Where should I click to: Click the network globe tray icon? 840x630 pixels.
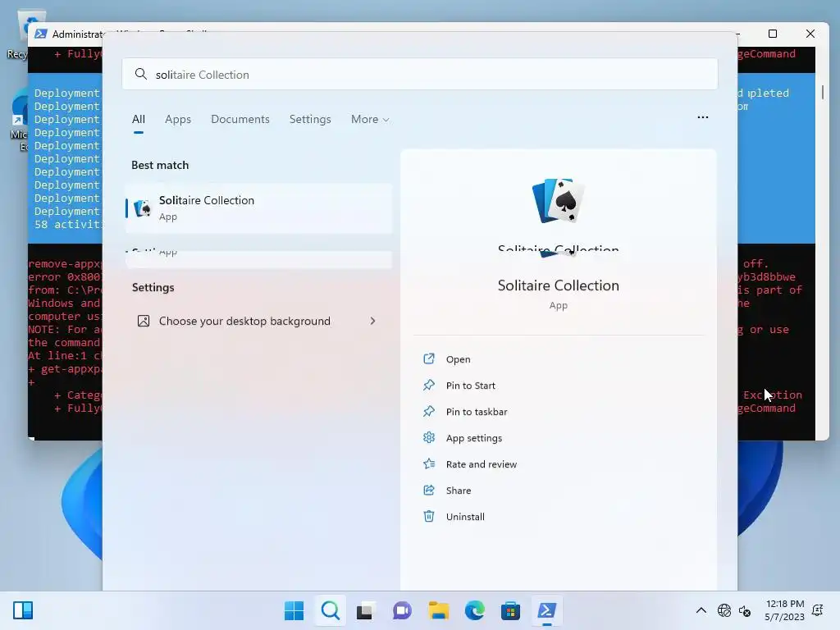pyautogui.click(x=724, y=610)
